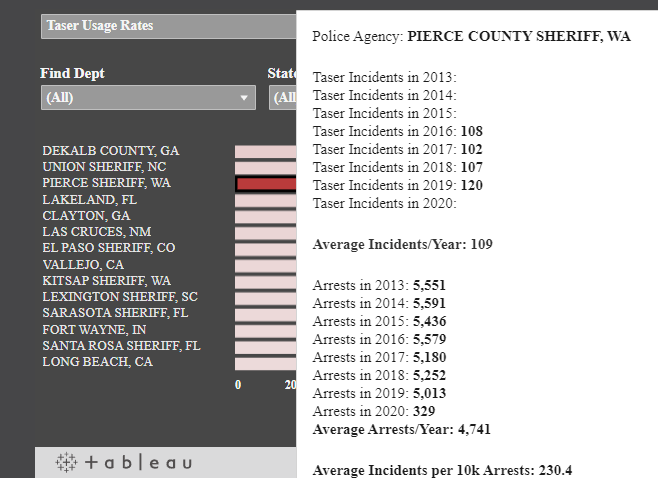Open the State filter dropdown
This screenshot has height=478, width=658.
coord(283,98)
